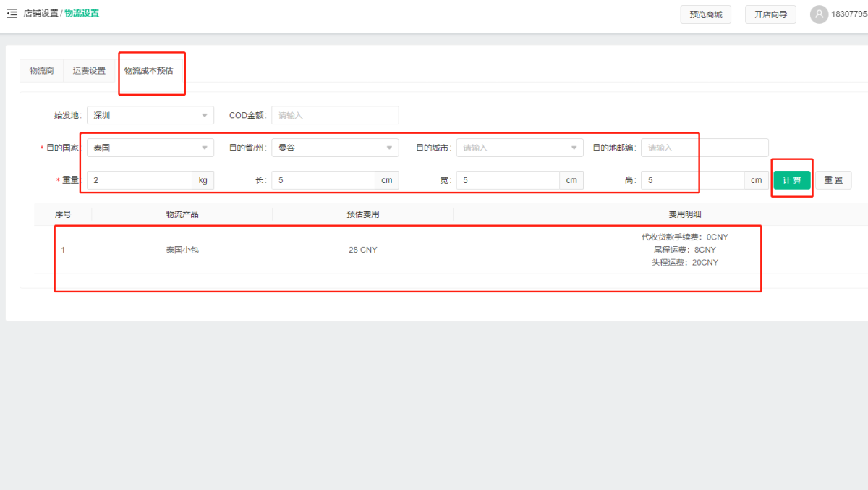Screen dimensions: 868x490
Task: Click the 高 height input field
Action: tap(692, 180)
